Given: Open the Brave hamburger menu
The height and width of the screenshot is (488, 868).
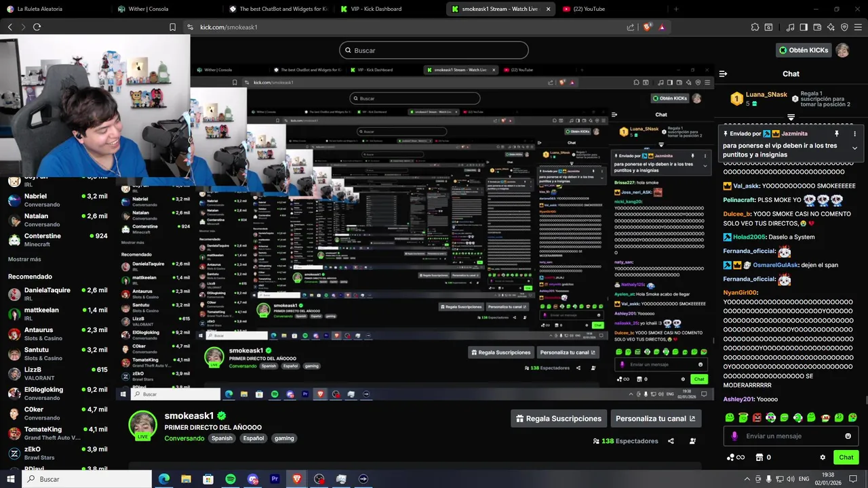Looking at the screenshot, I should [858, 27].
